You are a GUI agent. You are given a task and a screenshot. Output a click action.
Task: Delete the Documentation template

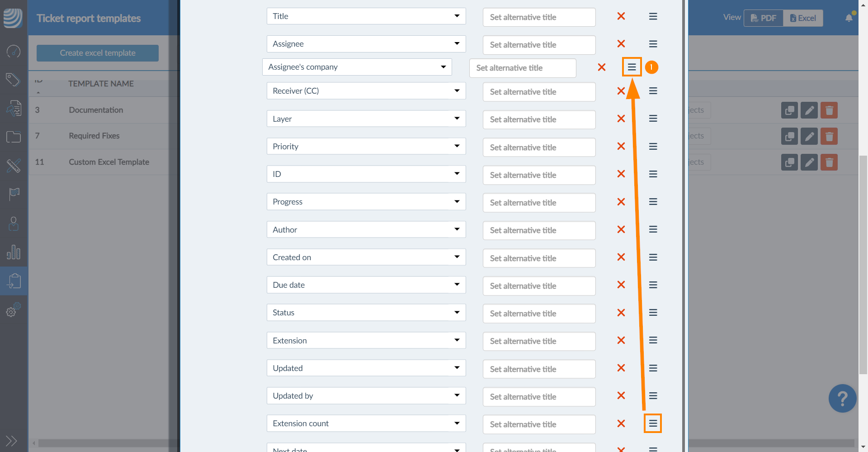[x=829, y=110]
